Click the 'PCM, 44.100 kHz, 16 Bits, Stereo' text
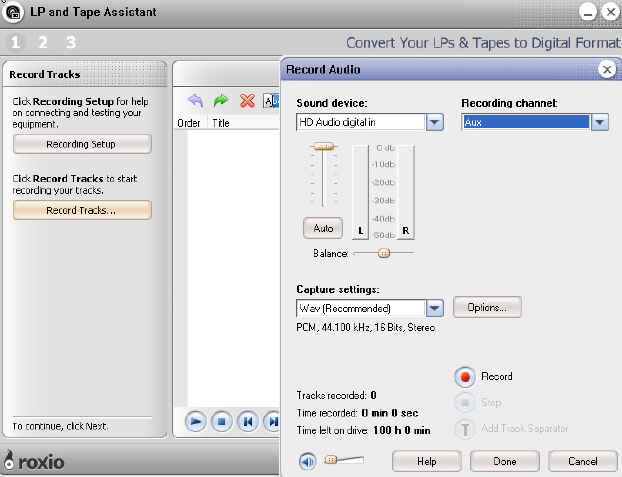The image size is (622, 477). point(365,327)
